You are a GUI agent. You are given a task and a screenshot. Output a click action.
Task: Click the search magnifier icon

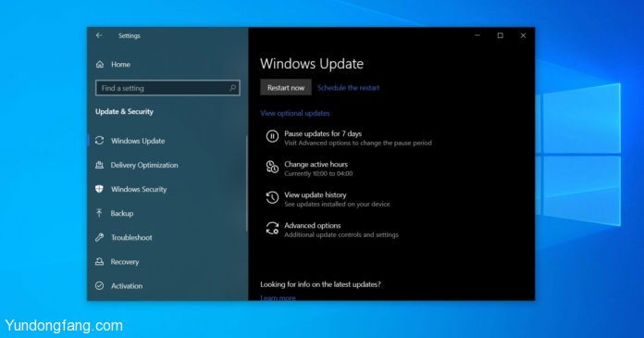coord(232,88)
